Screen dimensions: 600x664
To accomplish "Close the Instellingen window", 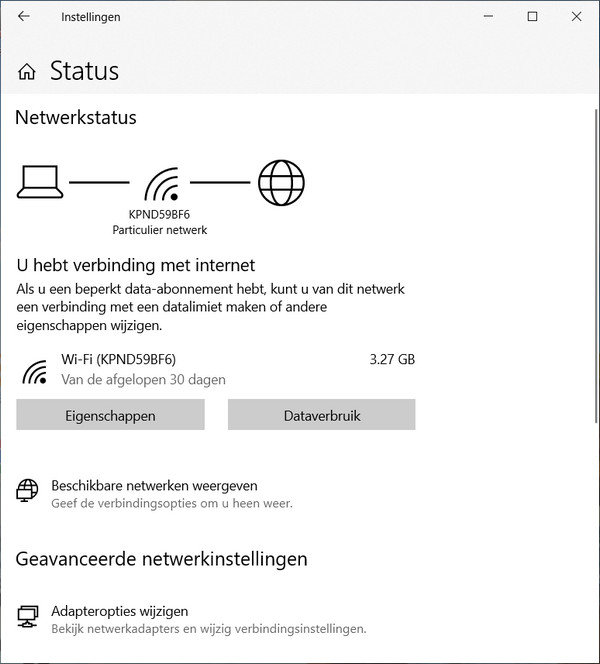I will coord(577,17).
